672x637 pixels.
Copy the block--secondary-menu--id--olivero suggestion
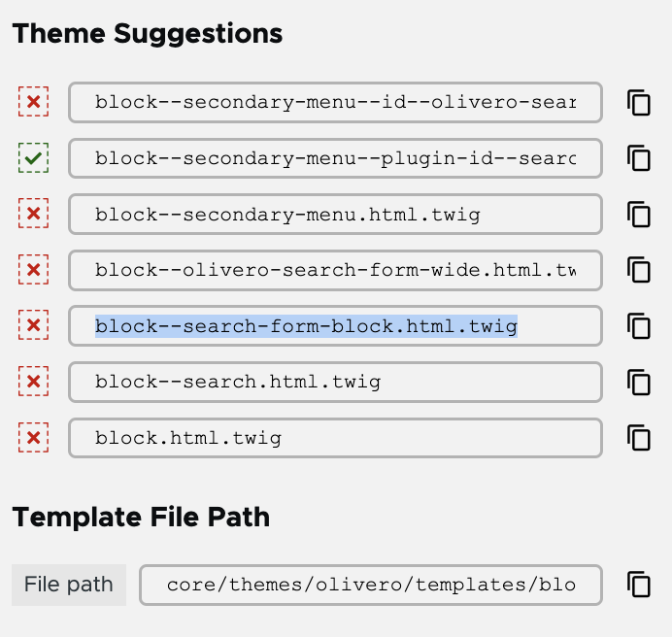(639, 103)
